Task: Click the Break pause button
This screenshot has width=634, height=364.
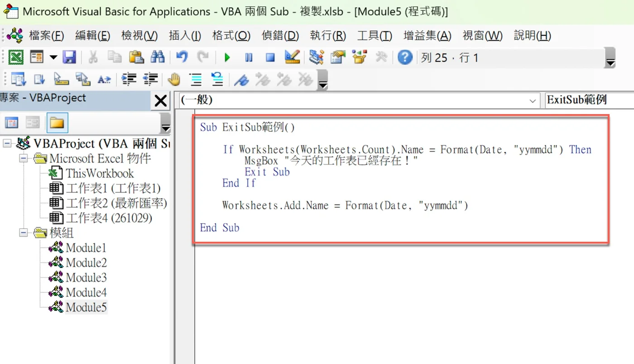Action: coord(249,57)
